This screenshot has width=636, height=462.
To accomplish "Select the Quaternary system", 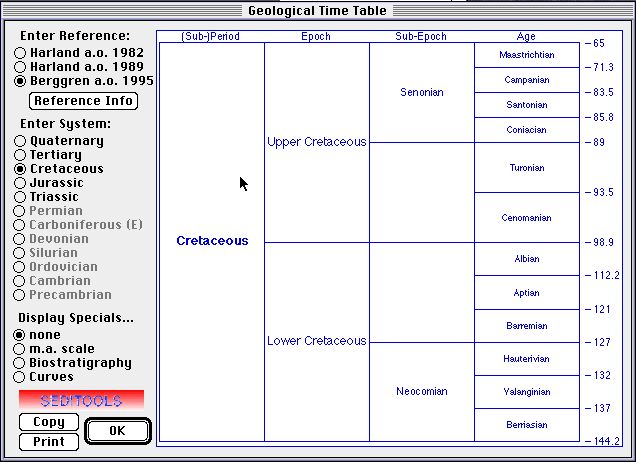I will click(x=20, y=141).
